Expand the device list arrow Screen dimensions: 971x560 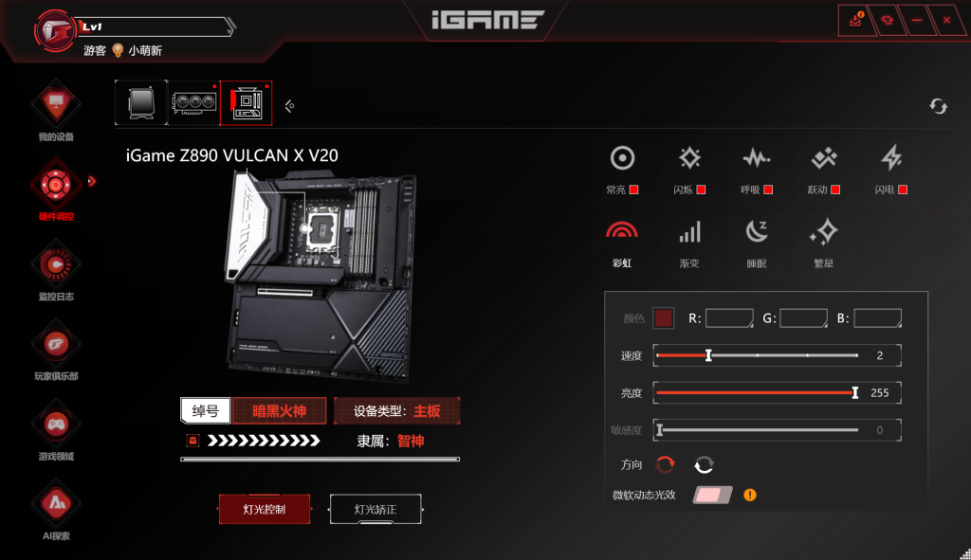[289, 106]
